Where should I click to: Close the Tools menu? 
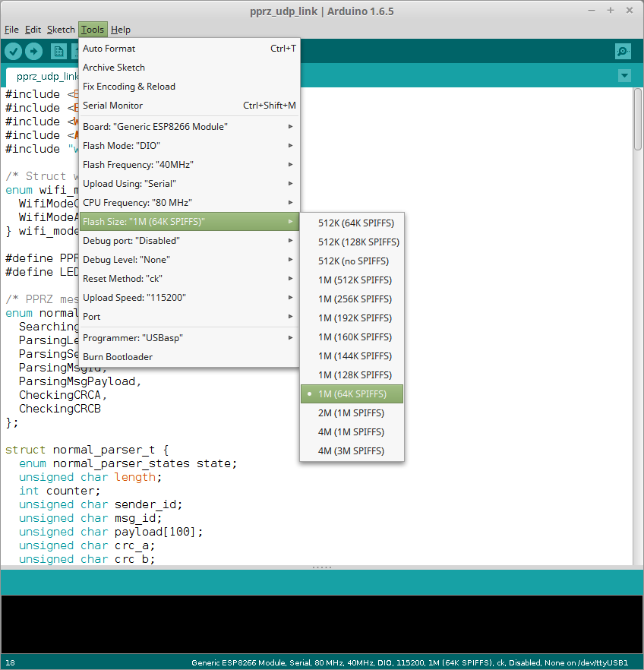coord(93,30)
